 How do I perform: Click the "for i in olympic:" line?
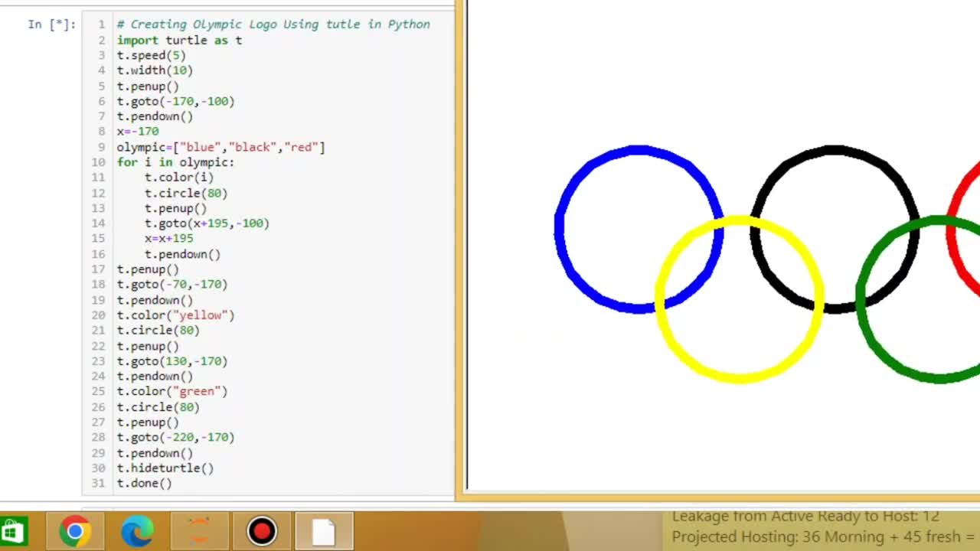pos(175,162)
